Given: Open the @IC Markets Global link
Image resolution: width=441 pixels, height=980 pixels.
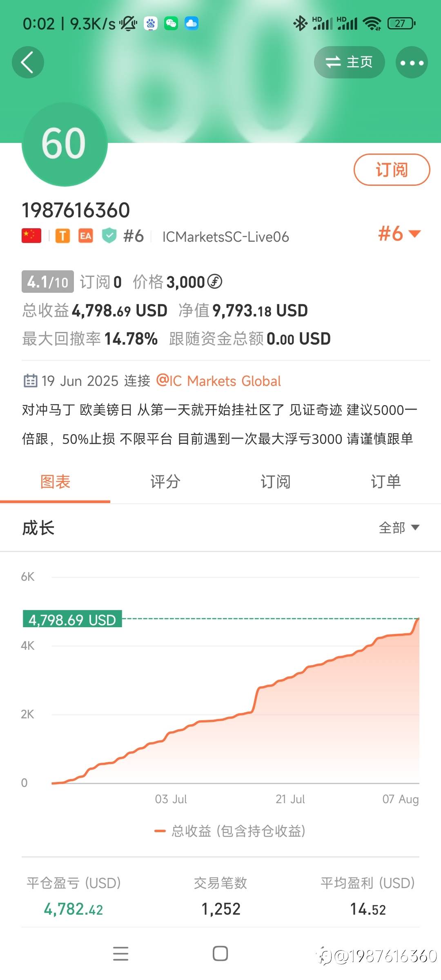Looking at the screenshot, I should [219, 381].
